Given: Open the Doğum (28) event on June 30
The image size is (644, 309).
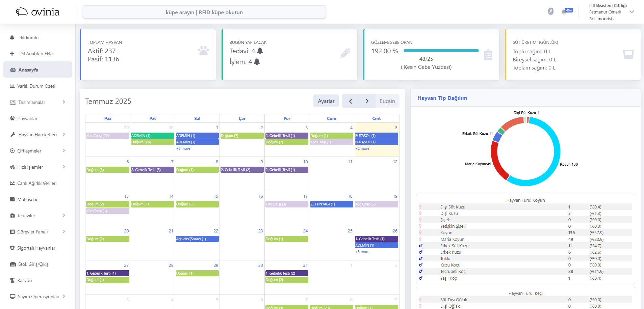Looking at the screenshot, I should click(152, 142).
